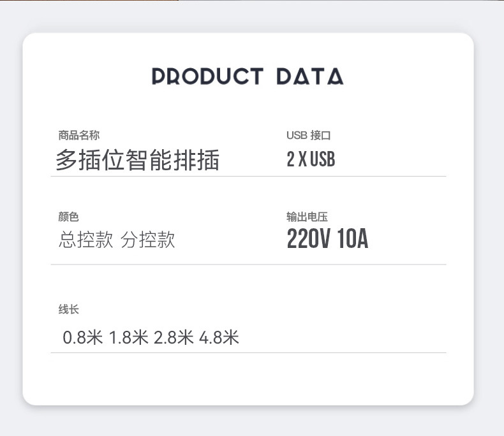Click the 220V voltage value
504x436 pixels.
[x=308, y=240]
